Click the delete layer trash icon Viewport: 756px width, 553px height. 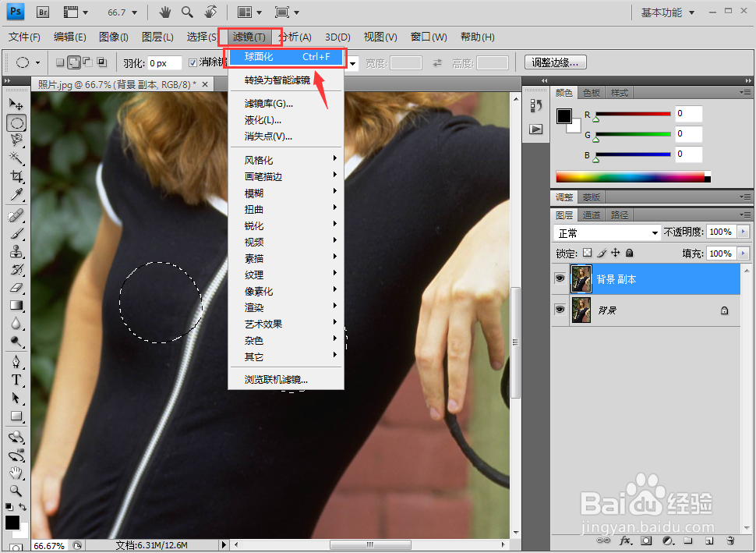tap(729, 540)
